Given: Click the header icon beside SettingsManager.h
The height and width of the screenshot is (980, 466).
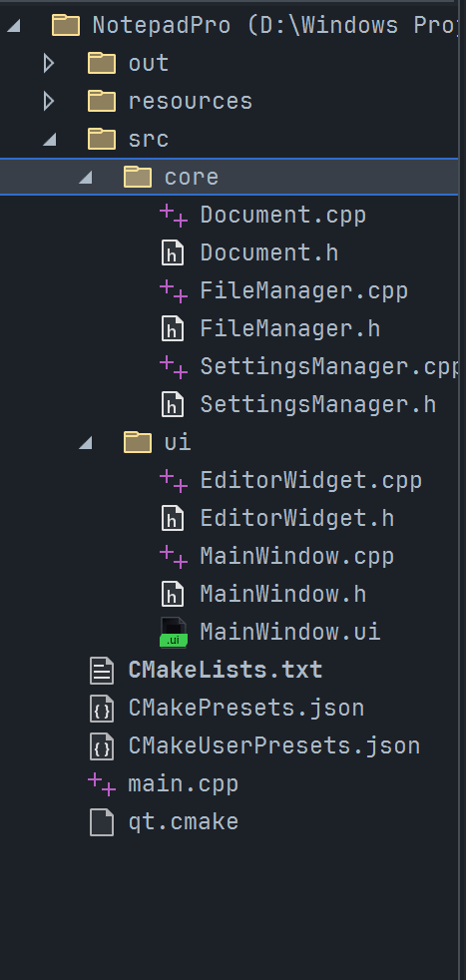Looking at the screenshot, I should (173, 404).
